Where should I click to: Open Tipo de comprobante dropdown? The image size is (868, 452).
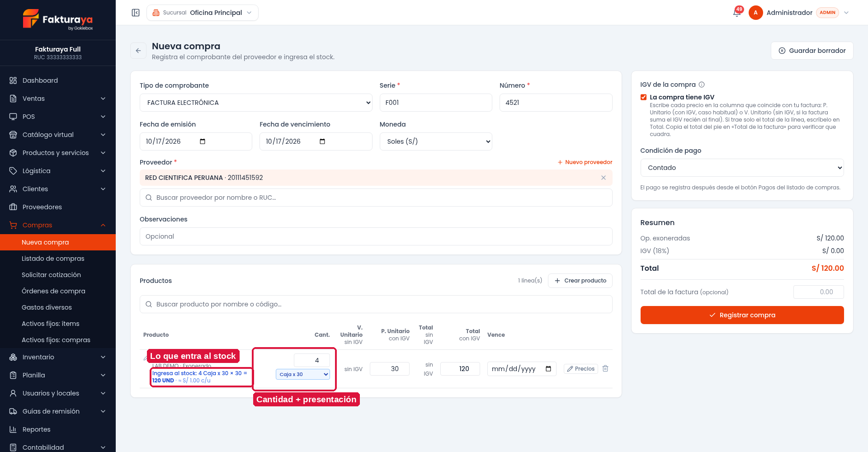pyautogui.click(x=256, y=103)
